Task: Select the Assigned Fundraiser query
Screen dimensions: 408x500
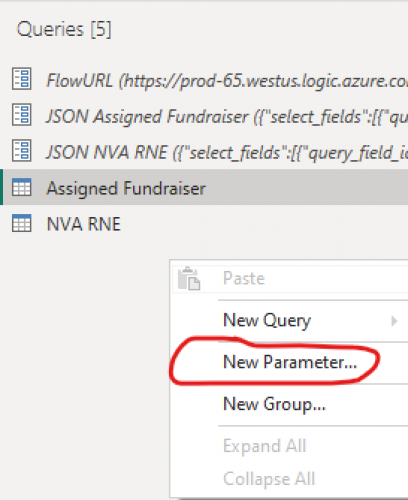Action: (206, 187)
